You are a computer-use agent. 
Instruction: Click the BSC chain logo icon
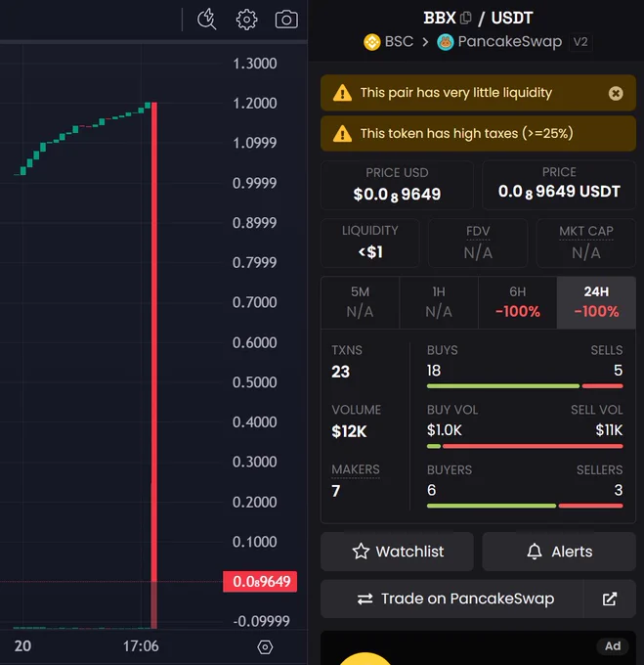point(372,42)
